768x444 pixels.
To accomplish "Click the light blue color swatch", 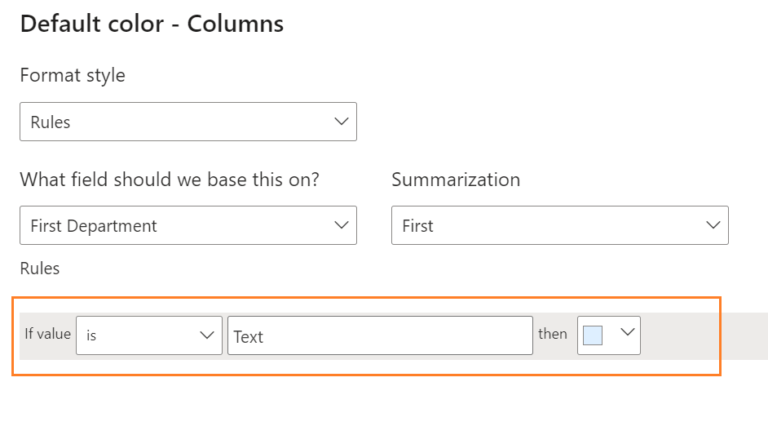I will (x=593, y=336).
